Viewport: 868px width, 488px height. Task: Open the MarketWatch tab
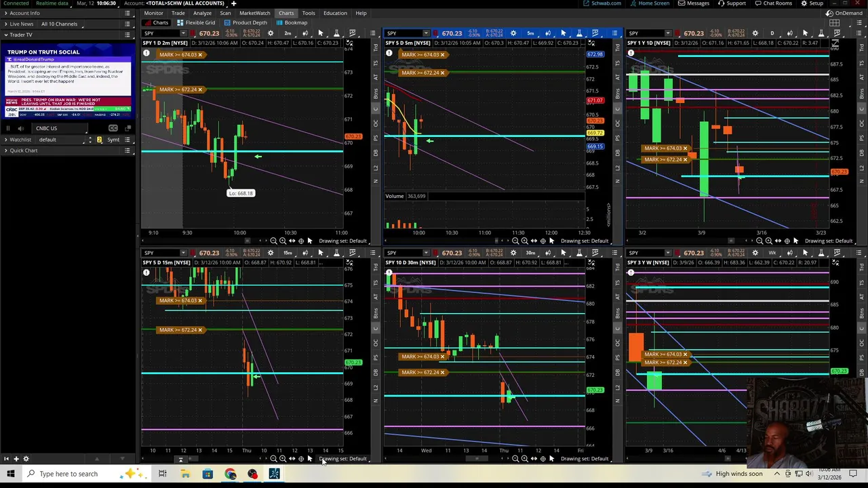254,13
